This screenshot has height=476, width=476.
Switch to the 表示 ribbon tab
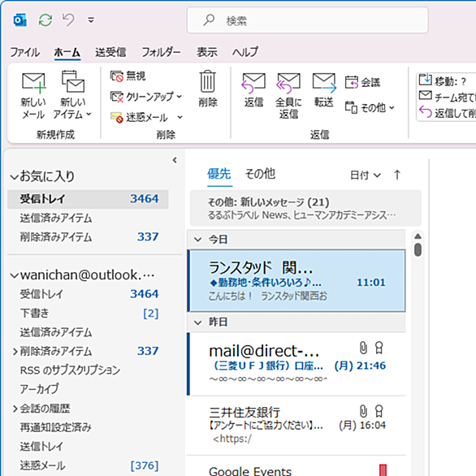coord(207,52)
